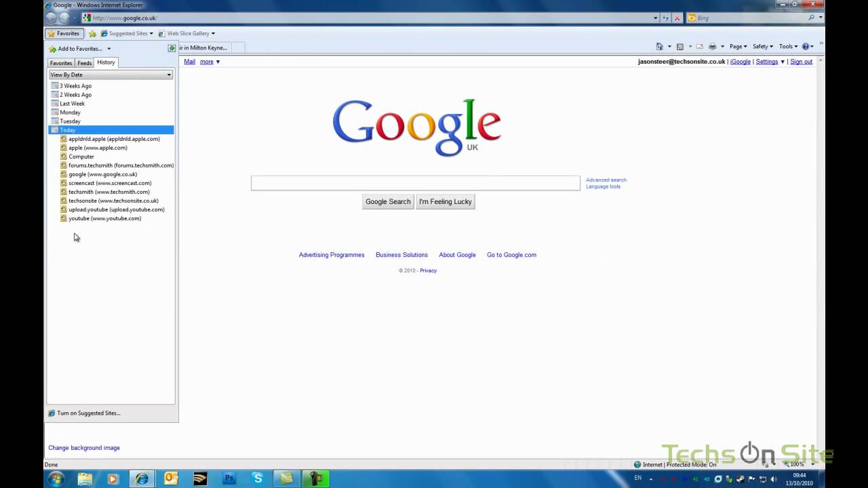This screenshot has width=868, height=488.
Task: Open the Print options dropdown arrow
Action: [x=722, y=47]
